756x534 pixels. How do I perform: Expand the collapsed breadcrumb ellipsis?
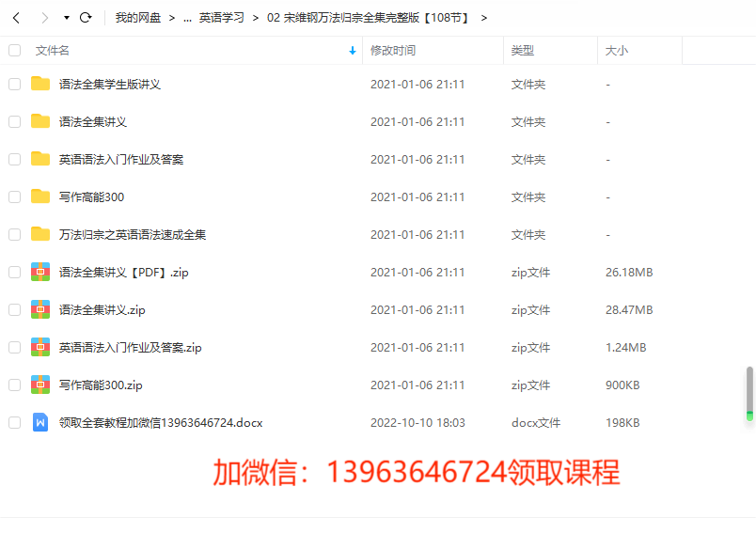(x=187, y=18)
